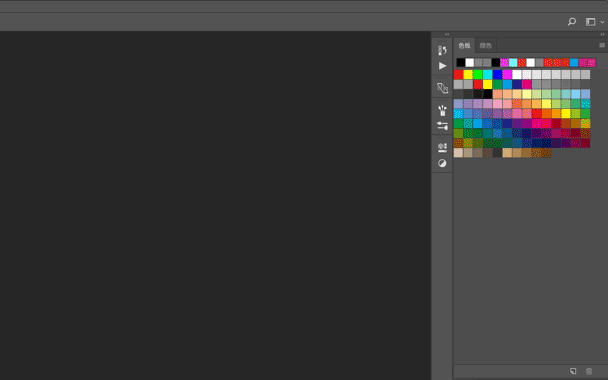608x380 pixels.
Task: Switch to the 颜色 tab
Action: (485, 45)
